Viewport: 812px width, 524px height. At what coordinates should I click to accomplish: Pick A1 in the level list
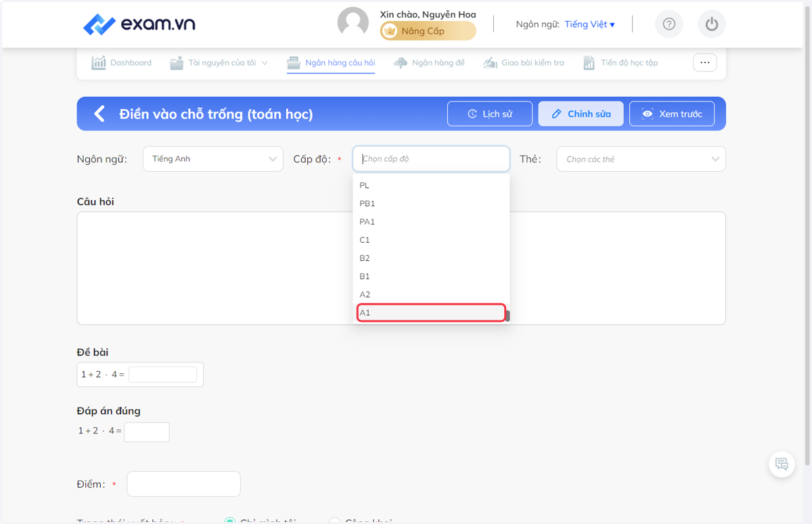point(431,312)
